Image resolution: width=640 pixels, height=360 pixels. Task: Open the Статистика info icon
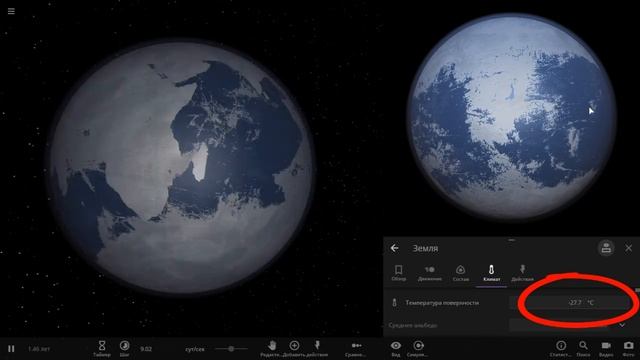pyautogui.click(x=561, y=348)
